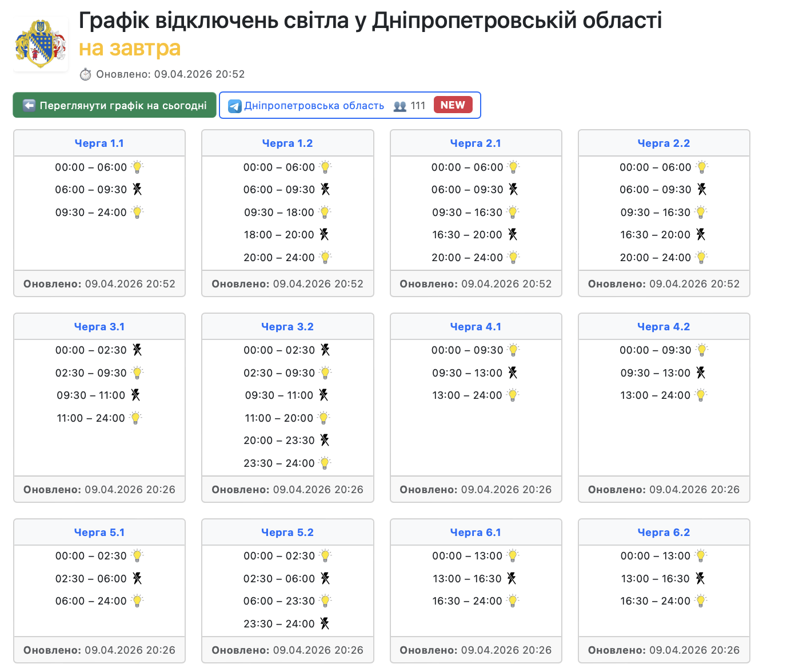Viewport: 799px width, 672px height.
Task: Click the power-off icon for Черга 5.2 23:30 – 24:00
Action: click(325, 623)
